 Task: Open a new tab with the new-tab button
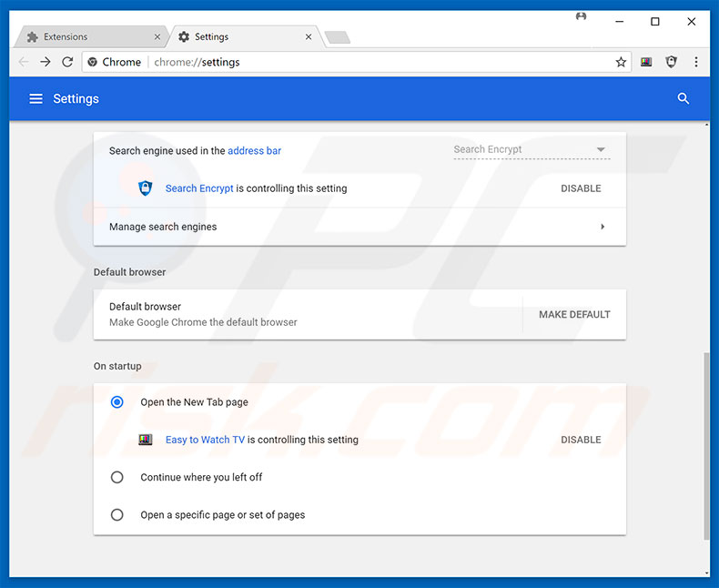coord(338,37)
